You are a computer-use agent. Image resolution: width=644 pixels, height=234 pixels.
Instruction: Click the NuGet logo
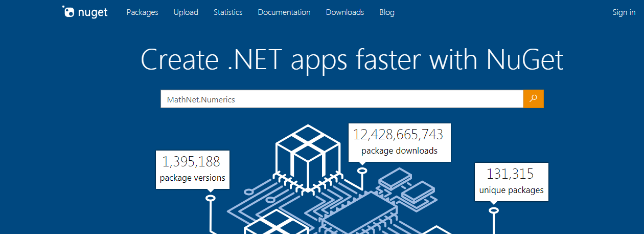(85, 12)
